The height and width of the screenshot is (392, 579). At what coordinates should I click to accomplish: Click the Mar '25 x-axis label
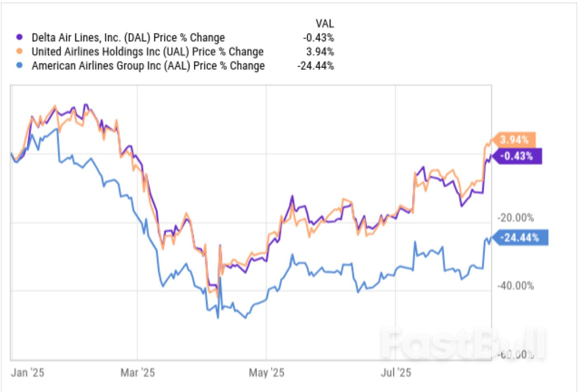point(137,373)
